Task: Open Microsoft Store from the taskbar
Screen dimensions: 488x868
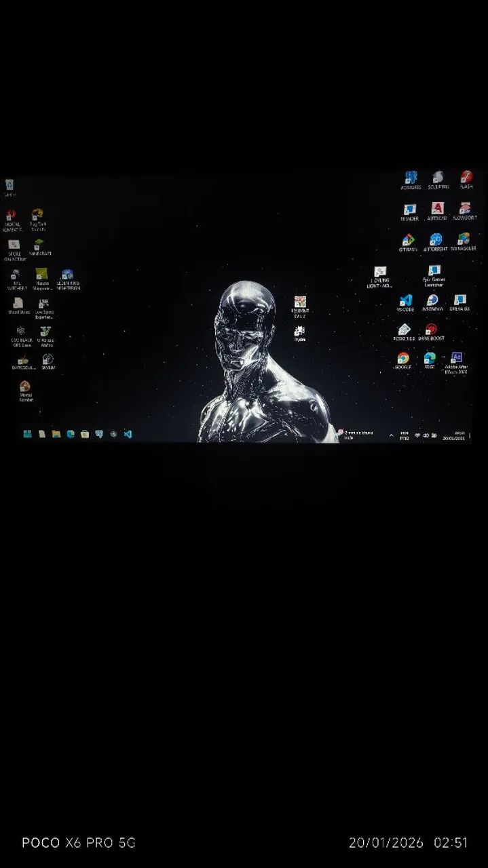Action: point(85,434)
